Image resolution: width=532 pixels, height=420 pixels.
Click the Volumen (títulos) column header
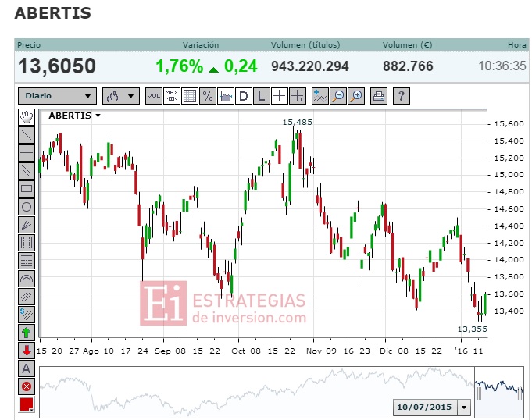point(305,44)
